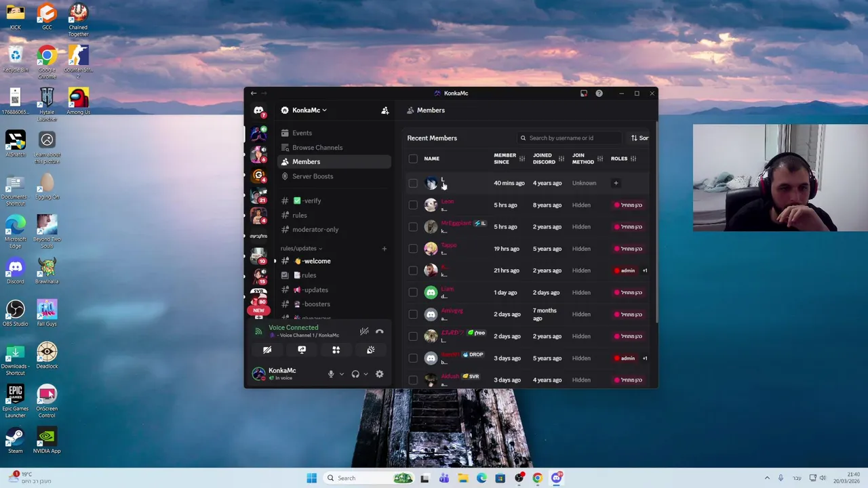This screenshot has width=868, height=488.
Task: Open Joined Discord column filter
Action: pos(561,159)
